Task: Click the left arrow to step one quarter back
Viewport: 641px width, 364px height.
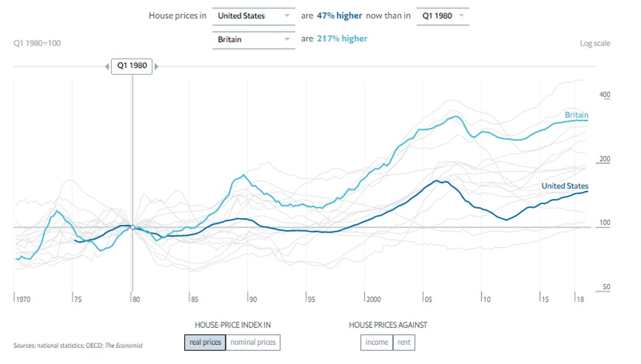Action: tap(107, 67)
